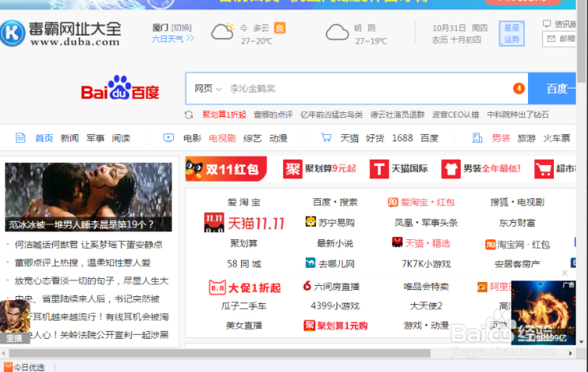
Task: Click the date 10月31日 周四
Action: (x=460, y=28)
